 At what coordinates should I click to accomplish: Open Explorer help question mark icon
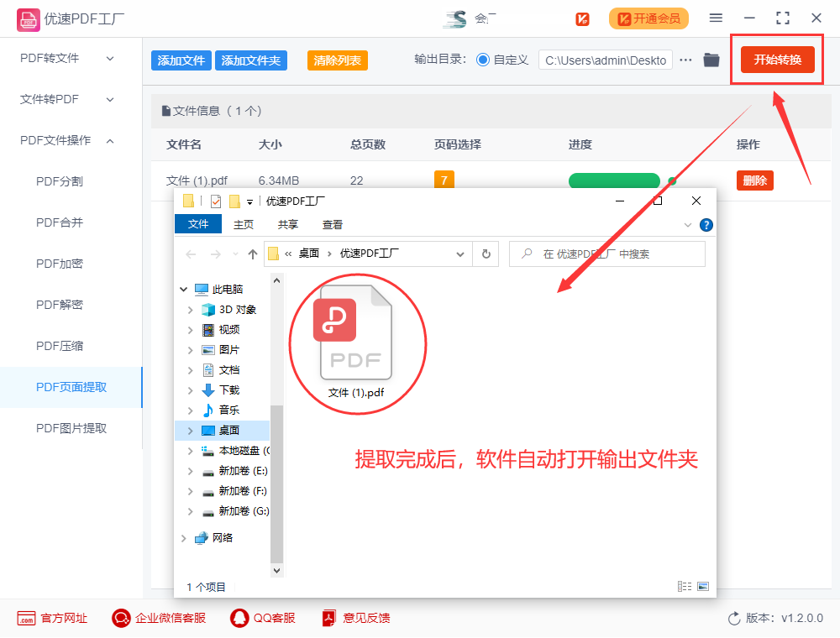pyautogui.click(x=706, y=225)
